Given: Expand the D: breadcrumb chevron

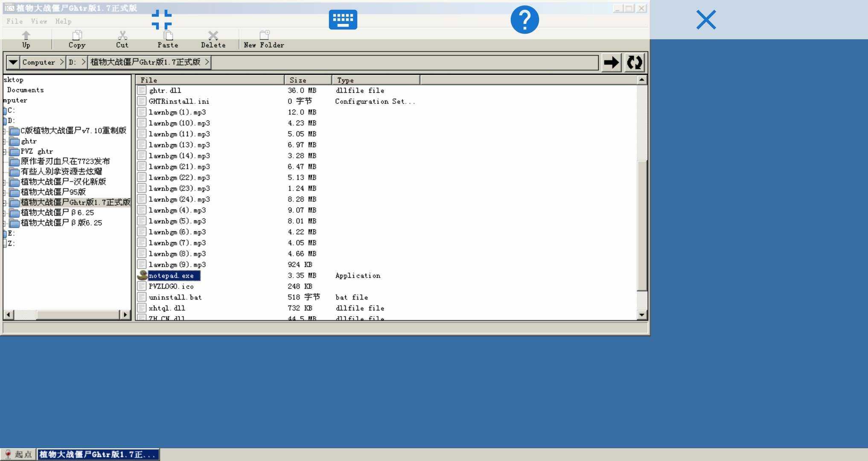Looking at the screenshot, I should pos(84,62).
